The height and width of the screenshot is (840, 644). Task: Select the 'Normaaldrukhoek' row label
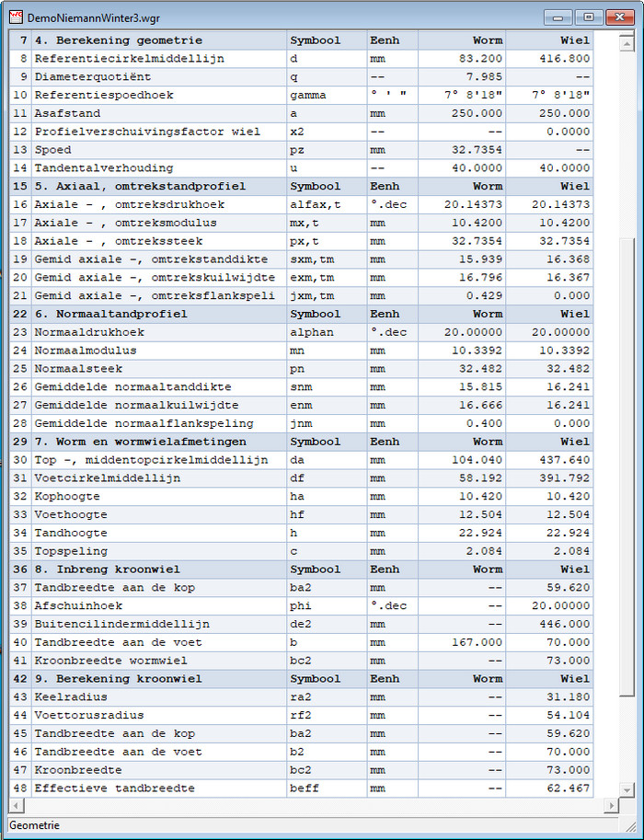click(89, 331)
